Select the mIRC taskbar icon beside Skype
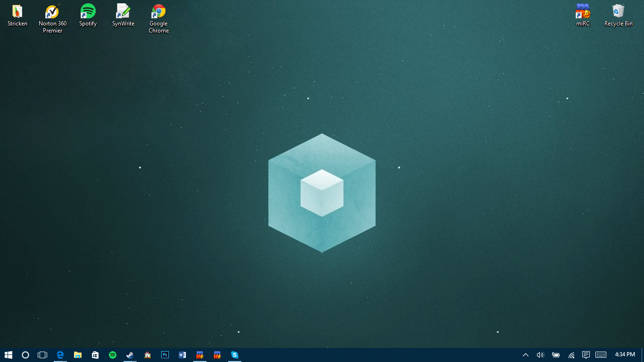 pyautogui.click(x=217, y=355)
